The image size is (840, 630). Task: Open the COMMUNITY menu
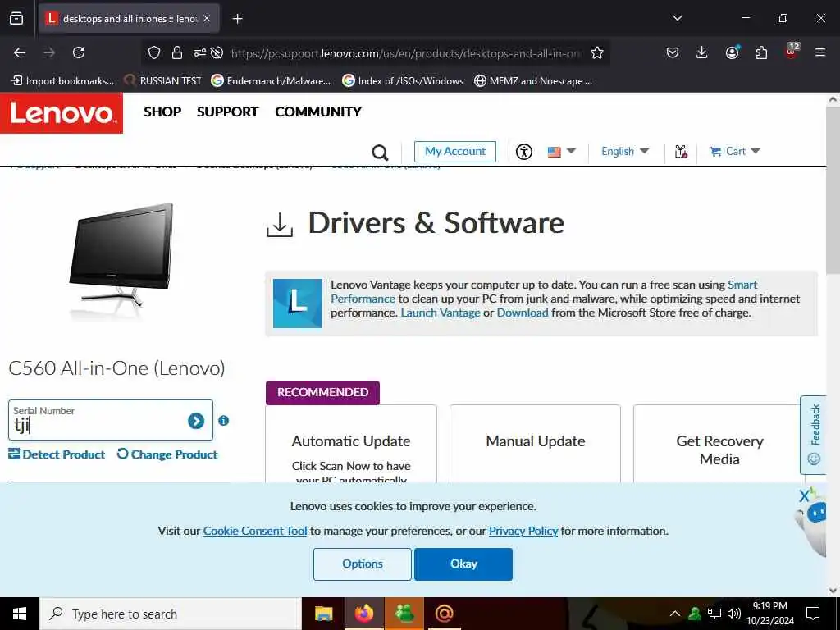[318, 112]
